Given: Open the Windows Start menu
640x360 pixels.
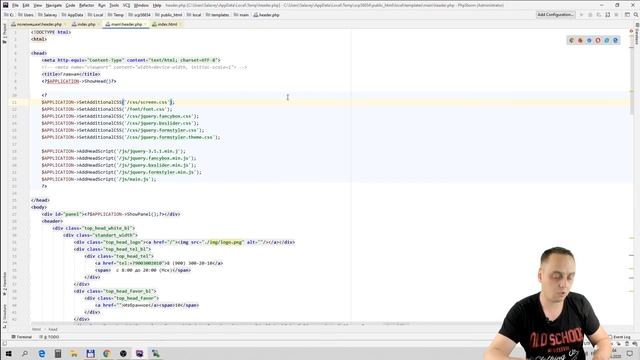Looking at the screenshot, I should 8,353.
